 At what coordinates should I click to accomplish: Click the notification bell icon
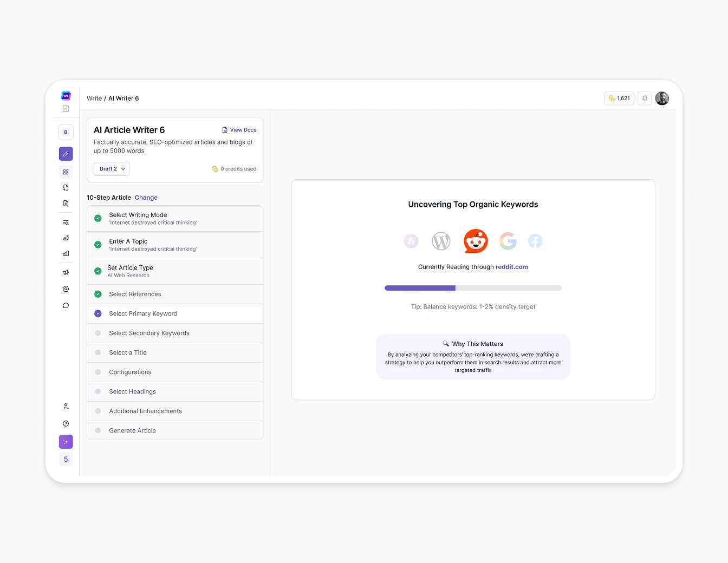[x=645, y=98]
